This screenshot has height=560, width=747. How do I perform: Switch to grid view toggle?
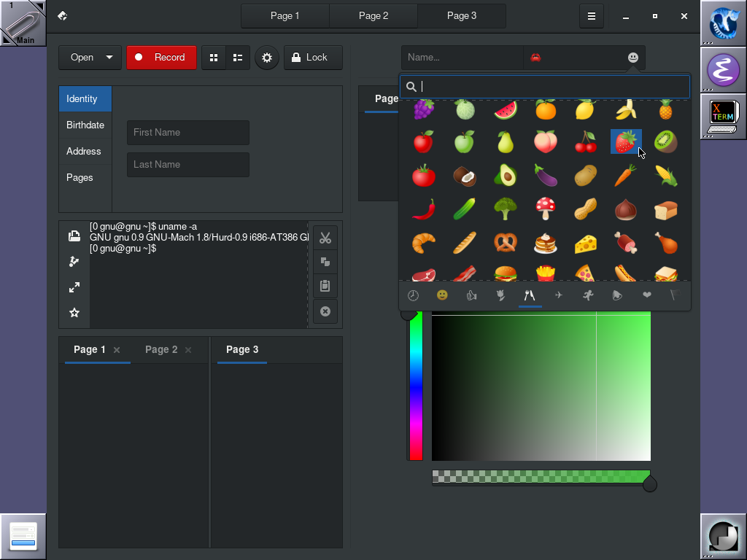pos(214,58)
